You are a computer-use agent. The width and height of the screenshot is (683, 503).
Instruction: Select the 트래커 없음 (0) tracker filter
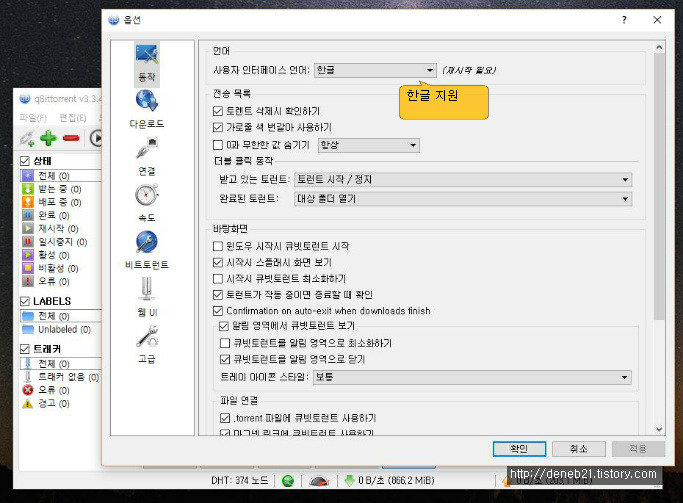click(61, 377)
